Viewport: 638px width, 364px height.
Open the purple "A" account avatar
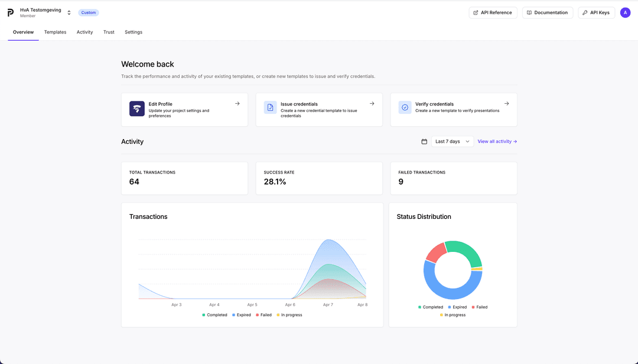coord(625,12)
